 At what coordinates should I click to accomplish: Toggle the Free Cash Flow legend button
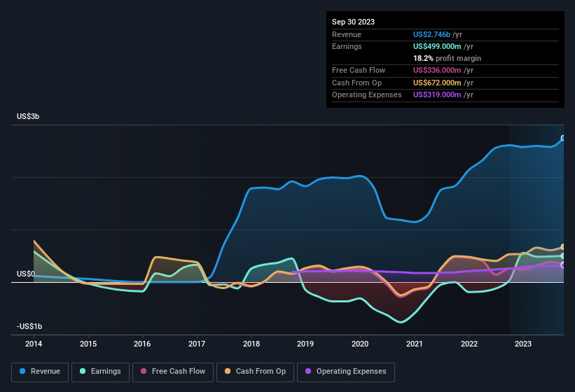pos(173,372)
